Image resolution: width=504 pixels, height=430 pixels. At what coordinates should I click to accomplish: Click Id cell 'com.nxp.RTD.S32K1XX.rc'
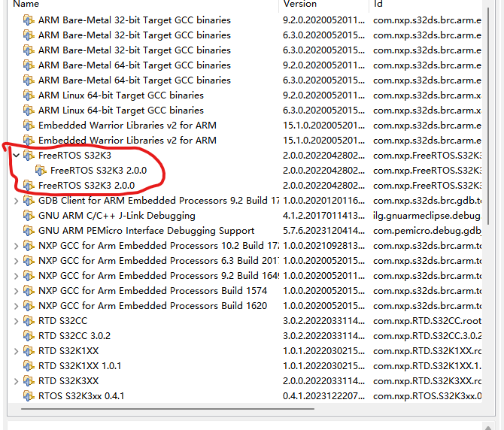point(427,351)
